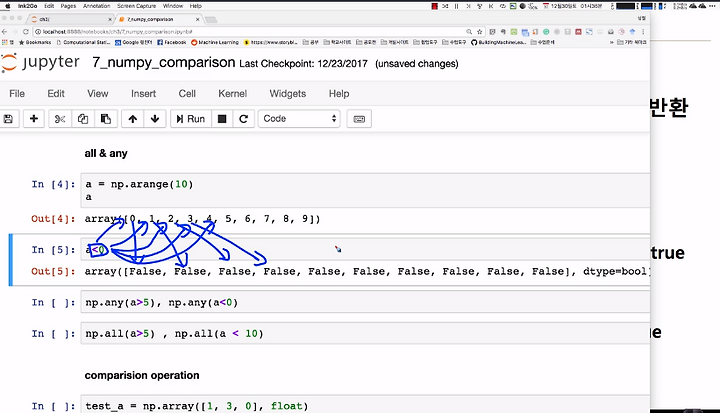
Task: Rename notebook title 7_numpy_comparison
Action: pyautogui.click(x=163, y=62)
